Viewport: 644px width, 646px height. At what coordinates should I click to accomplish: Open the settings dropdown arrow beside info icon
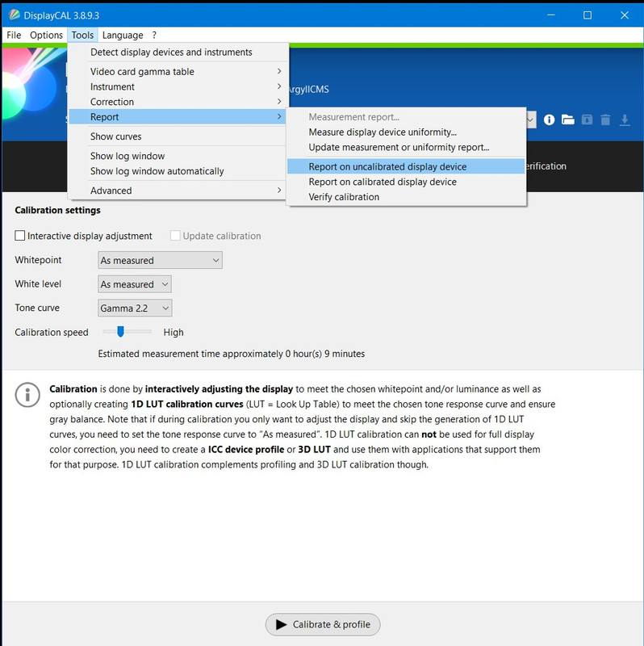[531, 120]
